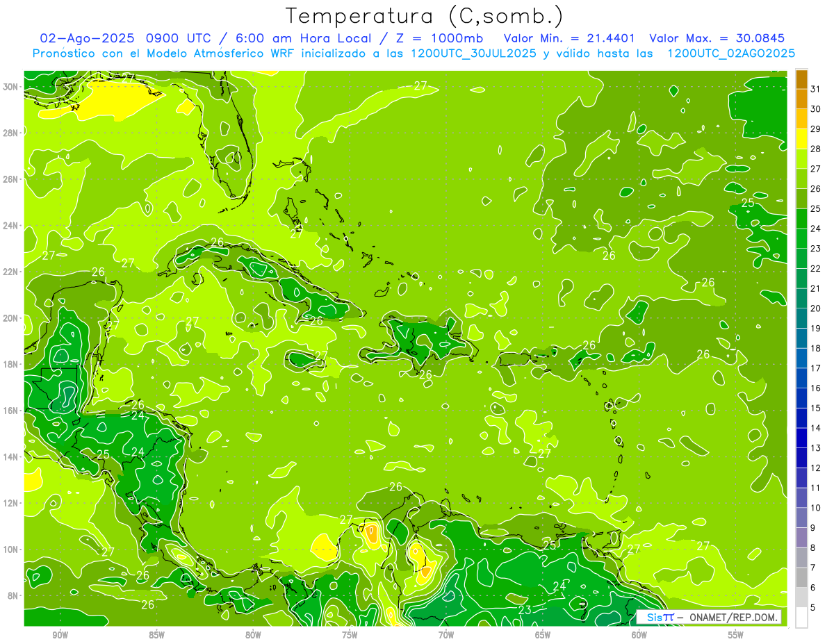Click the 65W longitude label

point(543,635)
